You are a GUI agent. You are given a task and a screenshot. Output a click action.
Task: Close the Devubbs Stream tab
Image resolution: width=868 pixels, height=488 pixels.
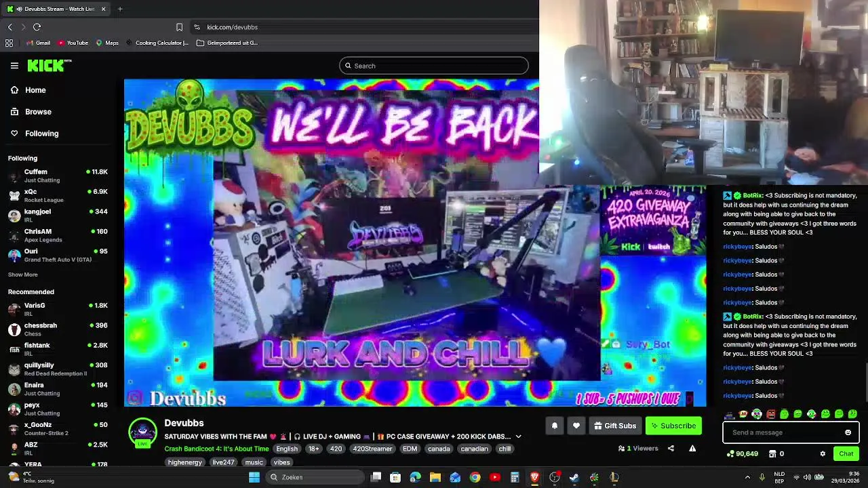pos(103,9)
